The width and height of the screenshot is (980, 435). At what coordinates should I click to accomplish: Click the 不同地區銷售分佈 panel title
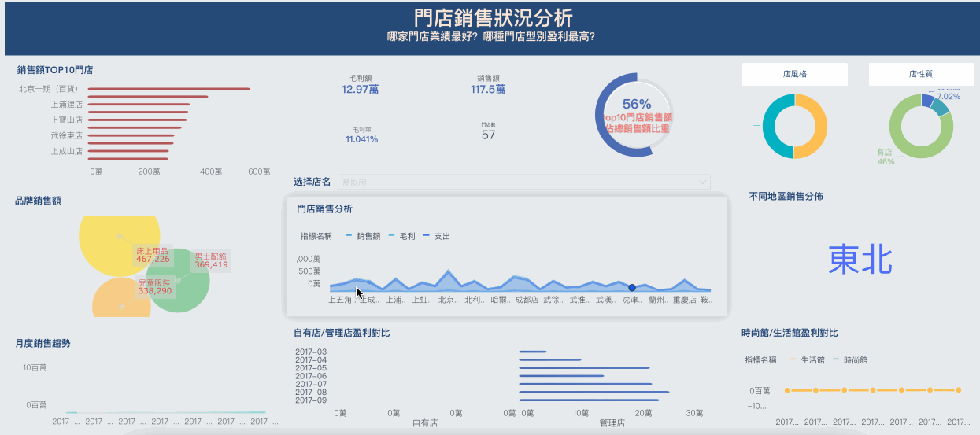pos(786,196)
